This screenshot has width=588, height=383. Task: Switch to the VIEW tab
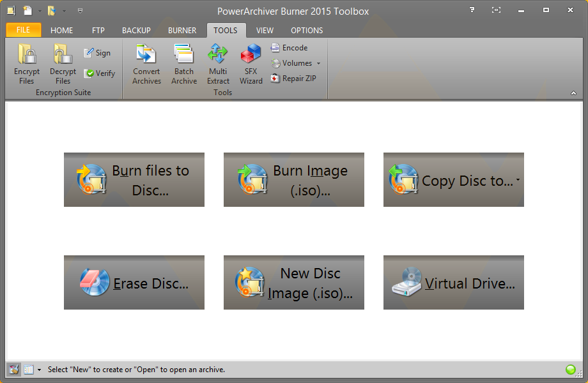(265, 31)
